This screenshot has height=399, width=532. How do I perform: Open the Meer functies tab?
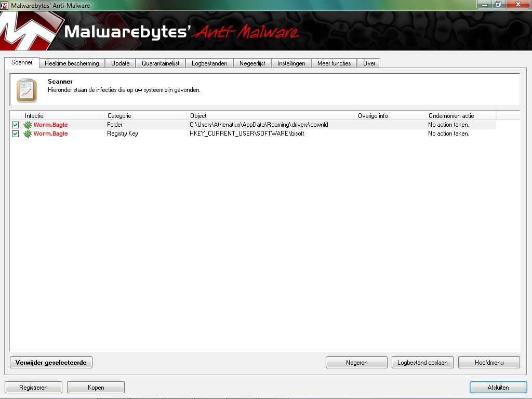334,63
